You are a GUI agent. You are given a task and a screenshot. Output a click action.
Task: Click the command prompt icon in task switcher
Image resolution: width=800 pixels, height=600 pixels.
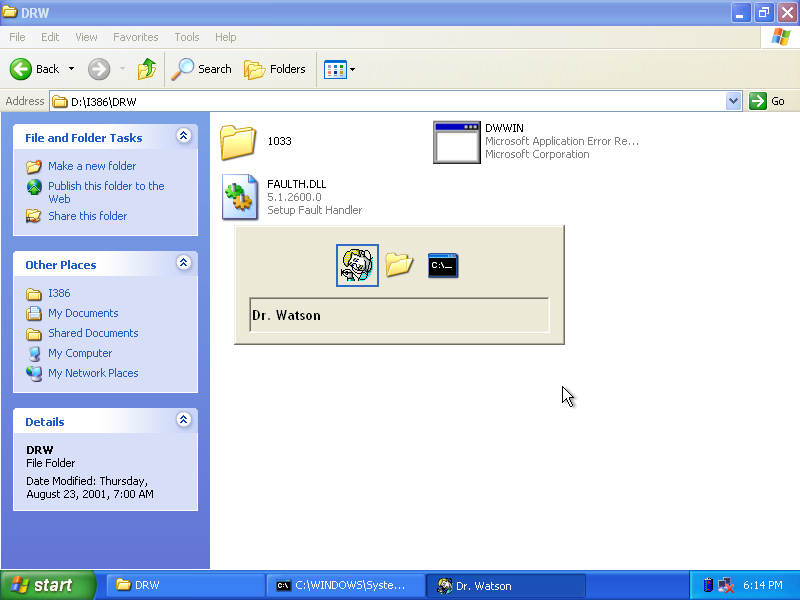(442, 265)
